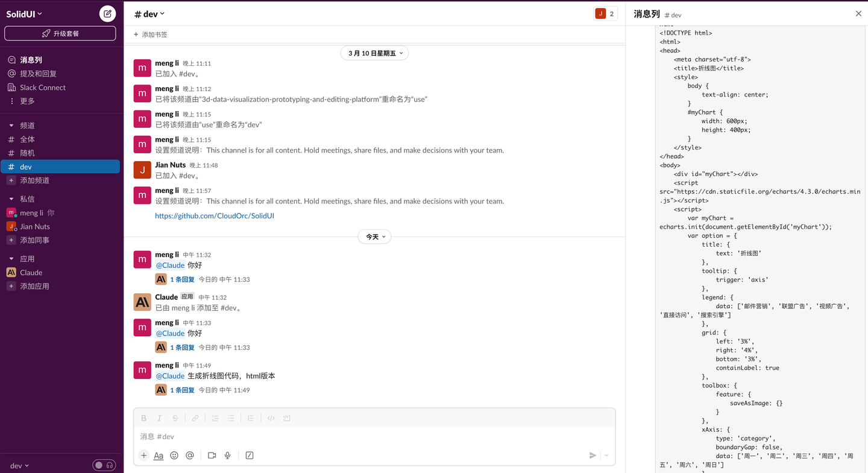The width and height of the screenshot is (868, 473).
Task: Select the strikethrough formatting icon
Action: (x=175, y=417)
